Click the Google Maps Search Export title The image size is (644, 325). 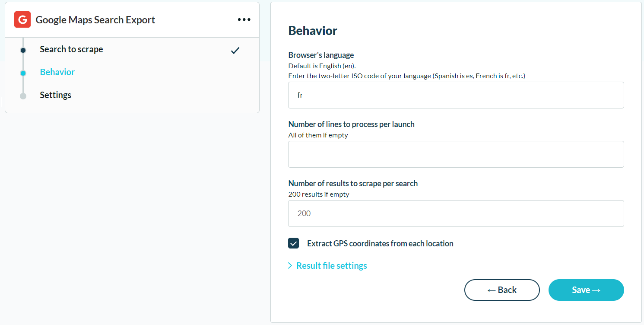click(x=95, y=20)
